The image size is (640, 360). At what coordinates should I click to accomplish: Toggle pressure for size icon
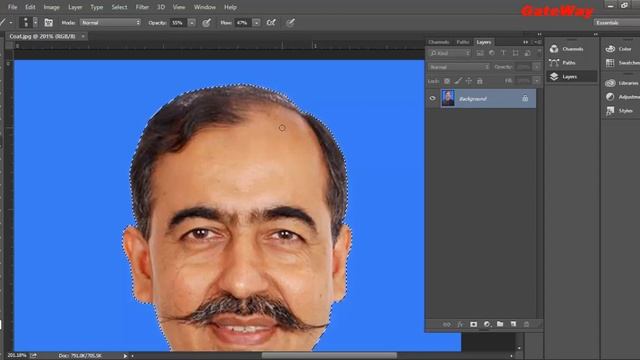(290, 22)
